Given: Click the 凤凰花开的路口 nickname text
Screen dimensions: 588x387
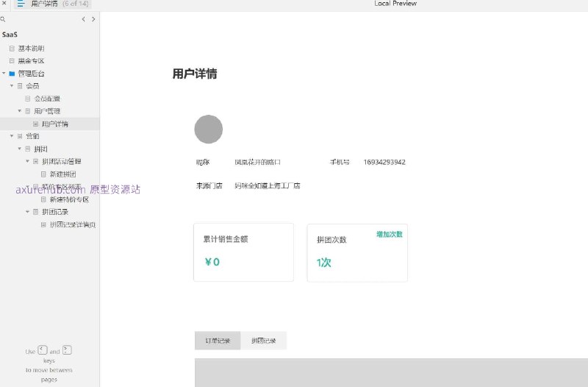Looking at the screenshot, I should (x=258, y=162).
